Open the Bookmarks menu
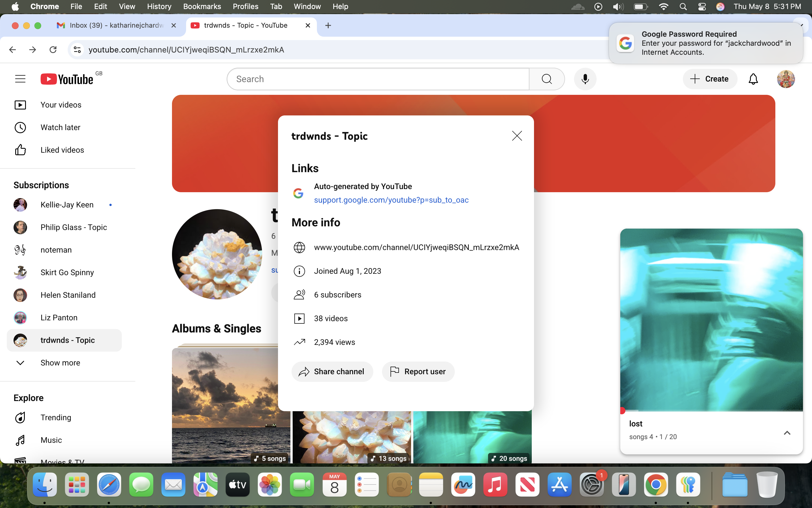812x508 pixels. 202,6
